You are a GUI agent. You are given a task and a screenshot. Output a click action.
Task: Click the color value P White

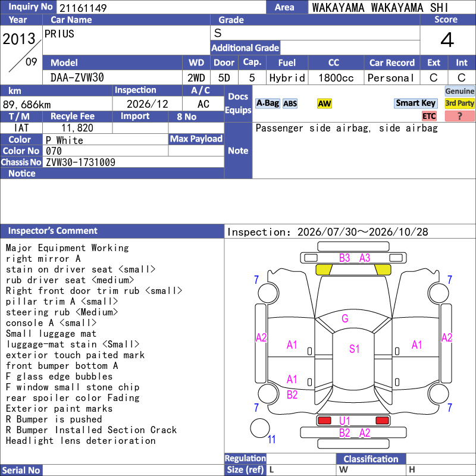coord(64,140)
